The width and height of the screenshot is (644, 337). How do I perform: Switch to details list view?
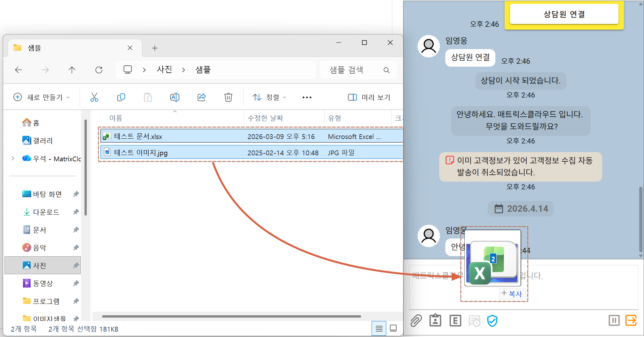click(x=379, y=328)
